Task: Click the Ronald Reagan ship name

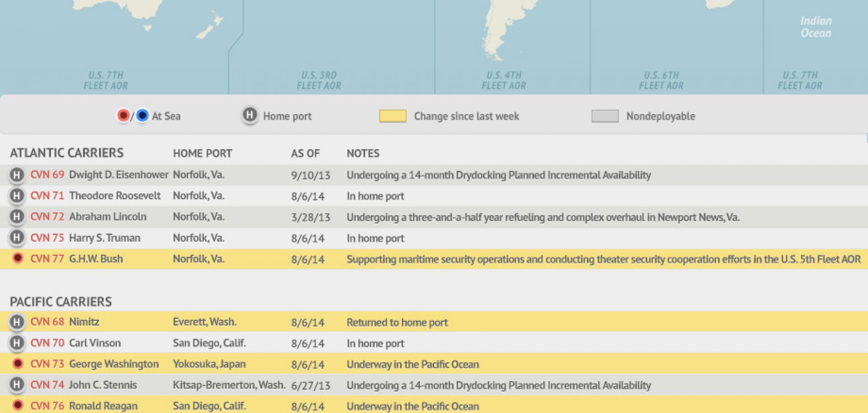Action: click(103, 406)
